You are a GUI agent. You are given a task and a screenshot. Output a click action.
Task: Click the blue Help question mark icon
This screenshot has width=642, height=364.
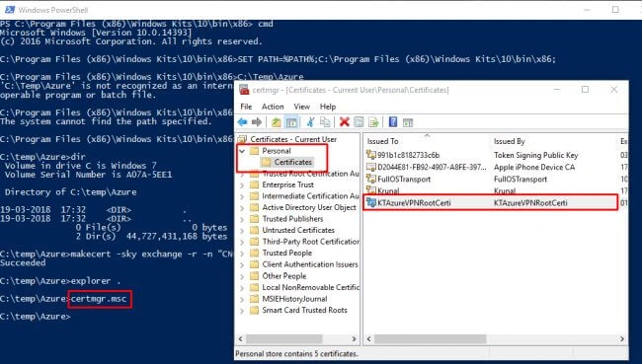tap(393, 122)
